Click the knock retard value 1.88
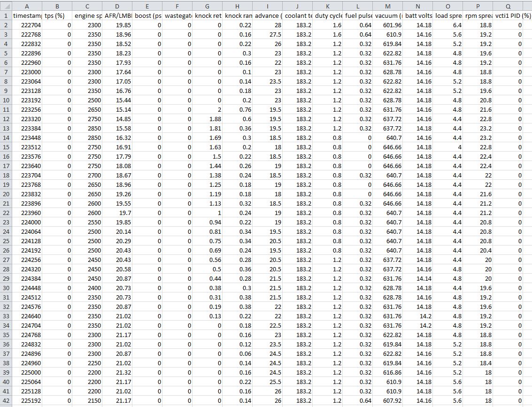This screenshot has height=407, width=532. pyautogui.click(x=207, y=119)
